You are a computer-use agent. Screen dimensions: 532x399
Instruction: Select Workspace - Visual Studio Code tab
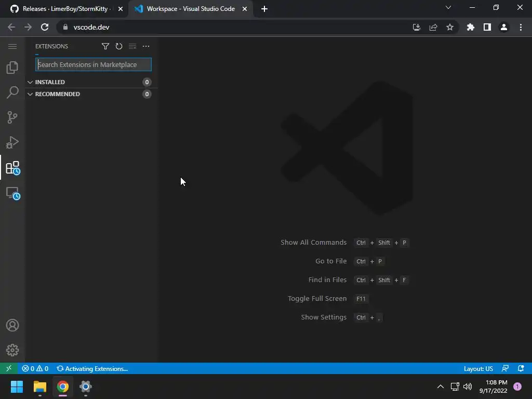190,9
